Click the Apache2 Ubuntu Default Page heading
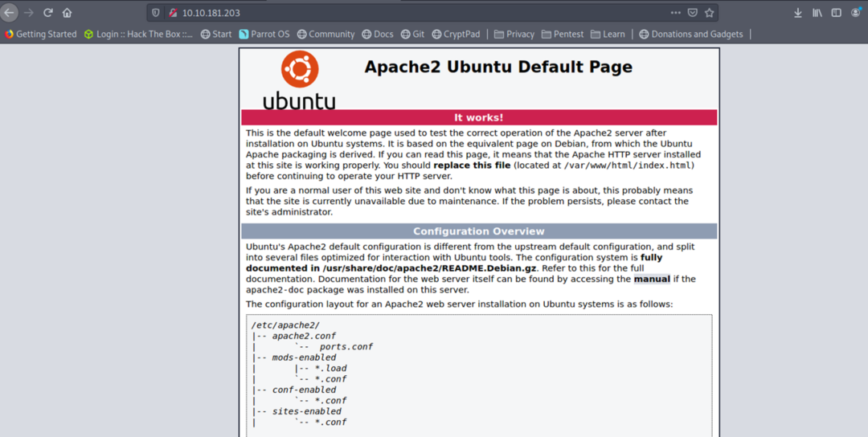 (498, 67)
